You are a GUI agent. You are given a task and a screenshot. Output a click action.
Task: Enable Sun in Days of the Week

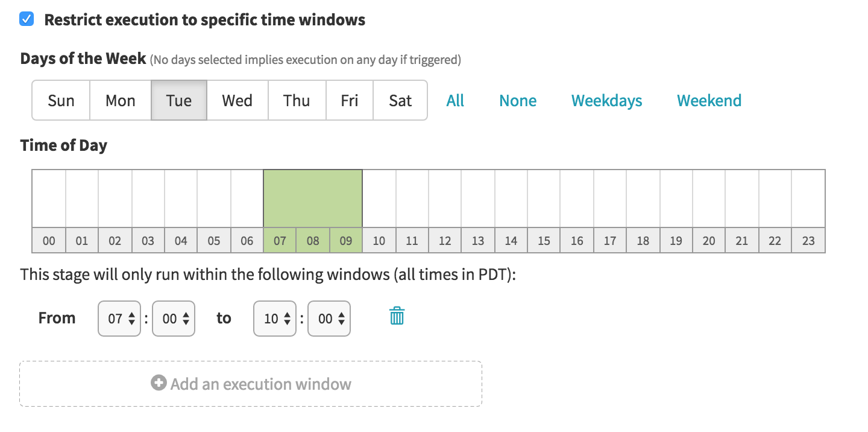pyautogui.click(x=61, y=100)
